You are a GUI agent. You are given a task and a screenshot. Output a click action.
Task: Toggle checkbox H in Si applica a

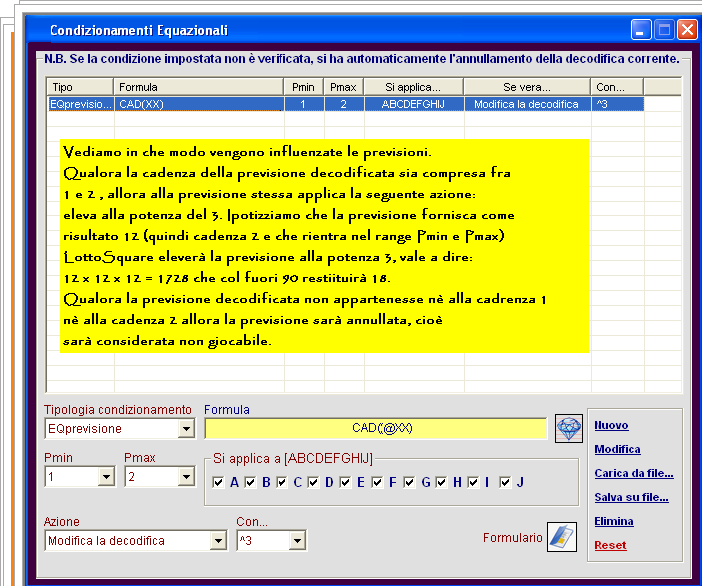tap(441, 482)
